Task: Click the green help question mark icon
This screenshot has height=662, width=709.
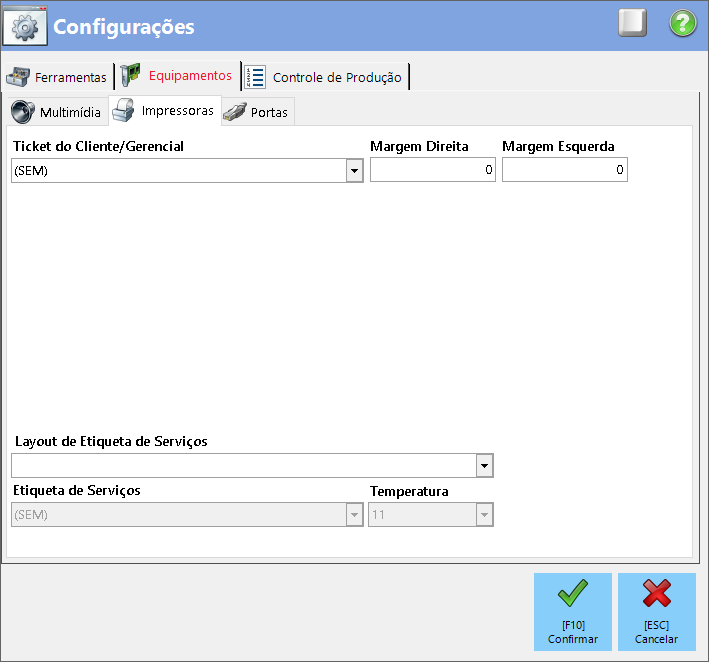Action: pyautogui.click(x=682, y=24)
